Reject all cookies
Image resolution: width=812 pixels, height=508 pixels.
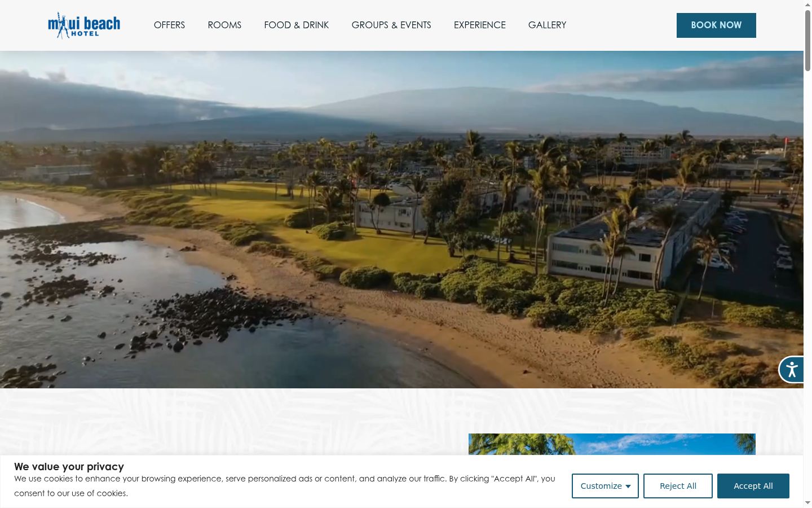[x=678, y=486]
